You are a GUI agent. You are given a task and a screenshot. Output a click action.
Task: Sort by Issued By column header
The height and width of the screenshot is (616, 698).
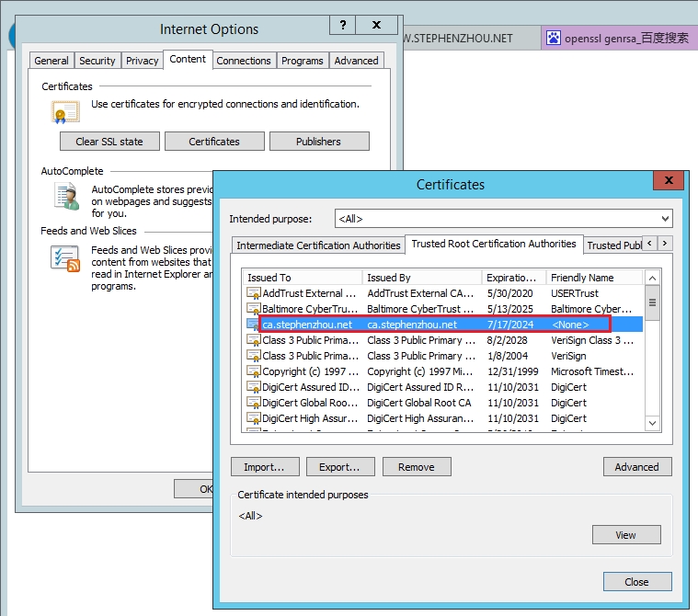coord(422,278)
